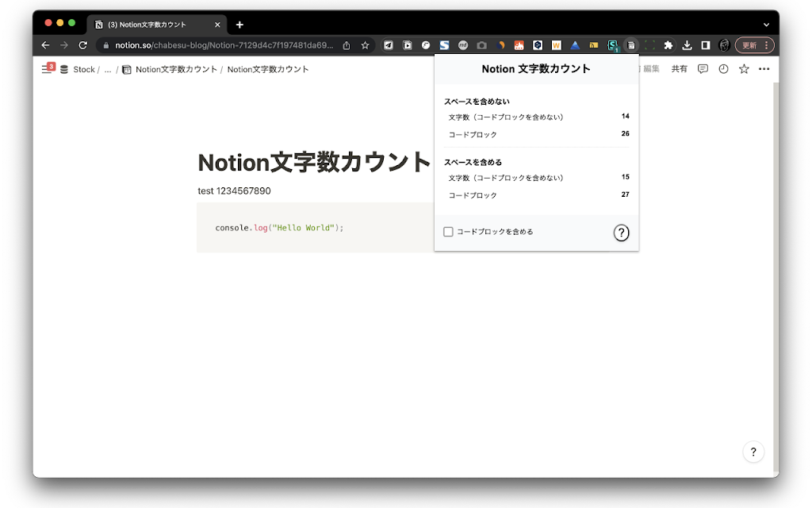The width and height of the screenshot is (812, 508).
Task: Share the page via address bar icon
Action: click(347, 45)
